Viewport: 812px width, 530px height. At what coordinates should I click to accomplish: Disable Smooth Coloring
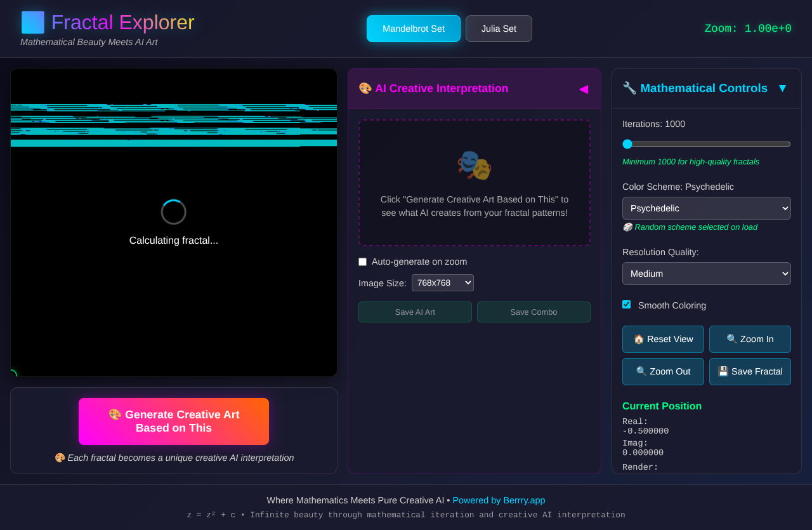(626, 305)
